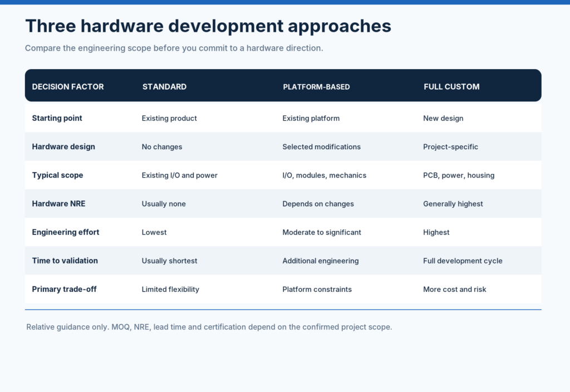Select the 'Starting point' row label

pyautogui.click(x=57, y=118)
